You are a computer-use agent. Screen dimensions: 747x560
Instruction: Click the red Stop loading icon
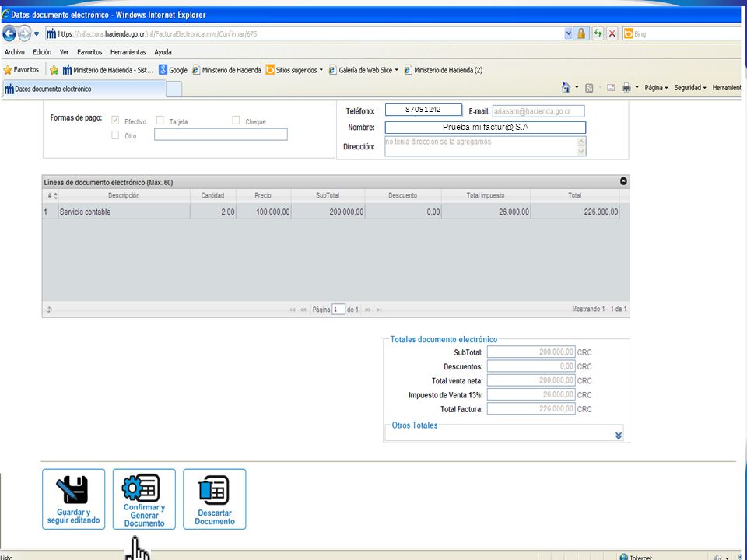612,33
